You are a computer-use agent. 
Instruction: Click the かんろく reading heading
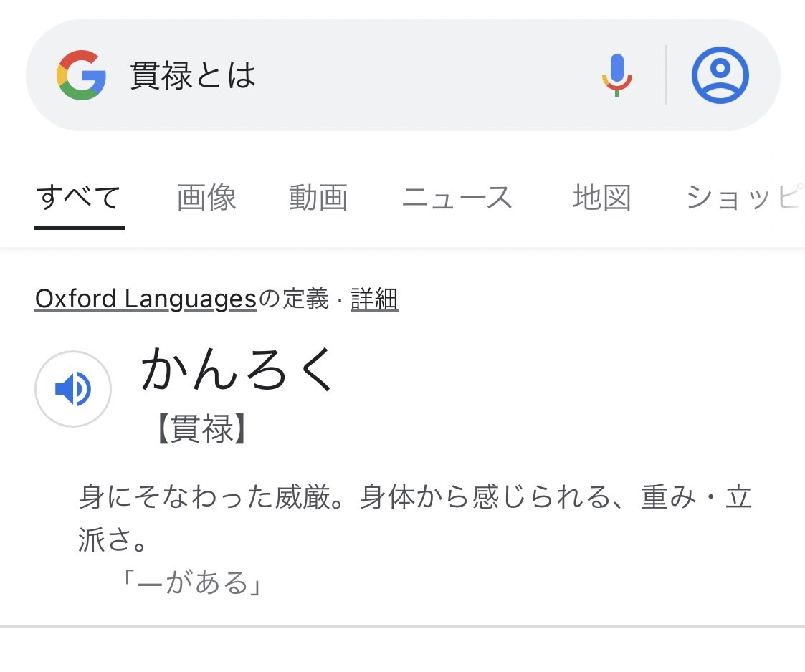(238, 369)
